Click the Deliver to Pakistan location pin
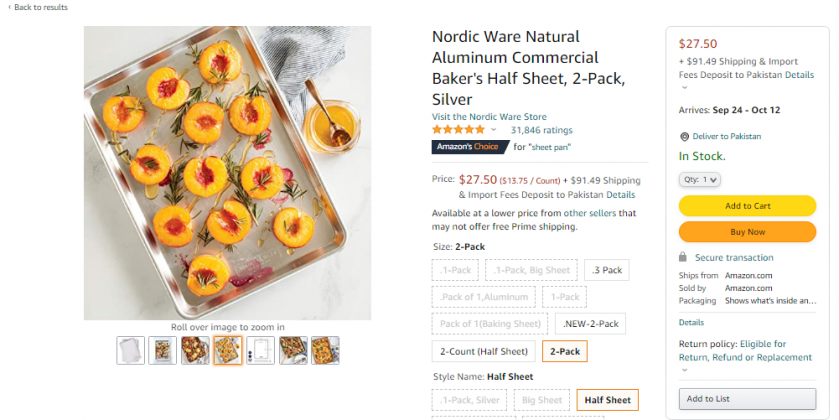 [684, 136]
